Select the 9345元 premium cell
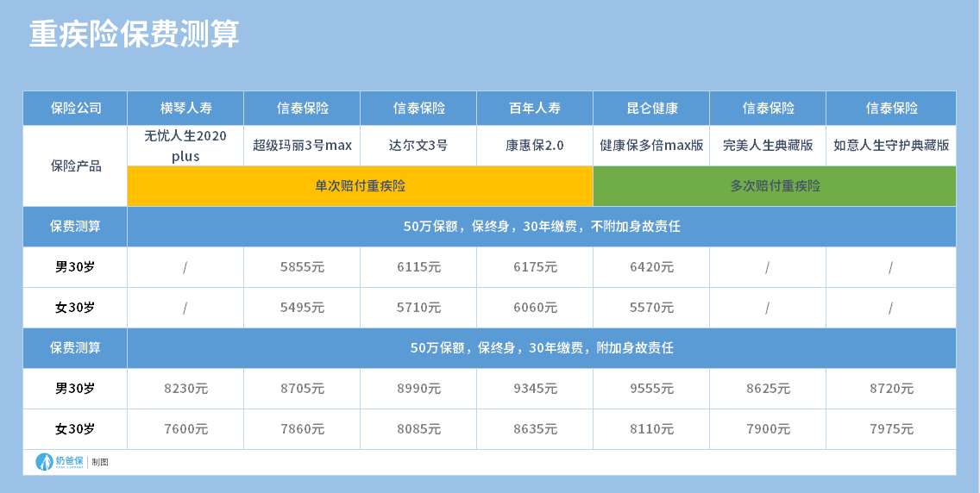The image size is (980, 493). pos(534,389)
